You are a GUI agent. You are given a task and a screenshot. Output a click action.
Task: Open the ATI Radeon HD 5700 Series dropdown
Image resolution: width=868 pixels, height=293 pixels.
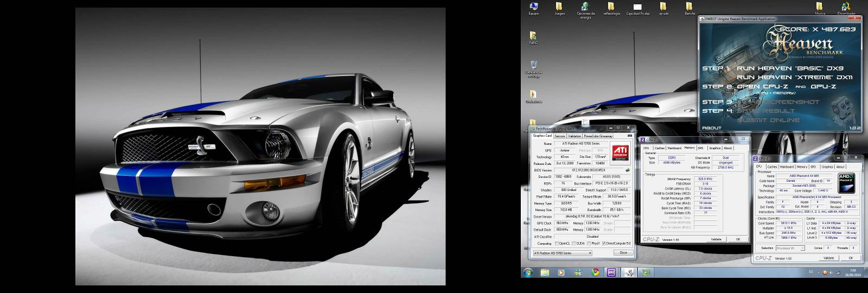pyautogui.click(x=563, y=253)
